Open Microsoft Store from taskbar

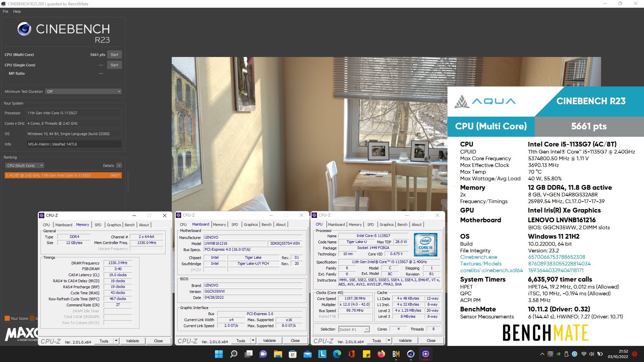click(x=293, y=354)
